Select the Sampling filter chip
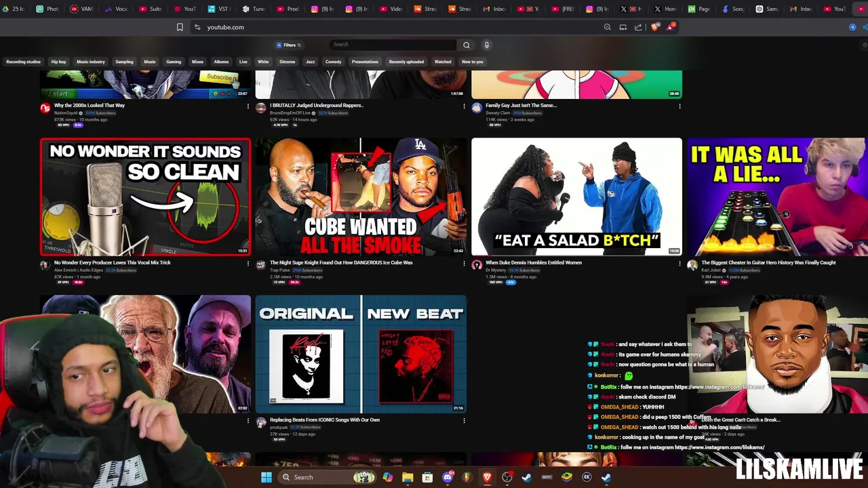This screenshot has height=488, width=868. [x=124, y=62]
